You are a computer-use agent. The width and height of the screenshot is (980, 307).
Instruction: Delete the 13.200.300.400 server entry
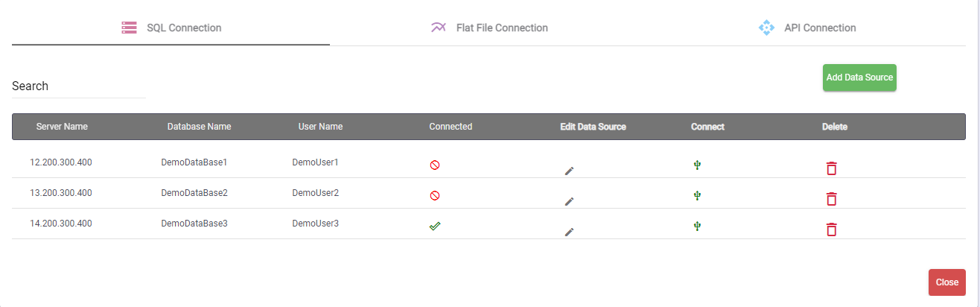click(831, 199)
